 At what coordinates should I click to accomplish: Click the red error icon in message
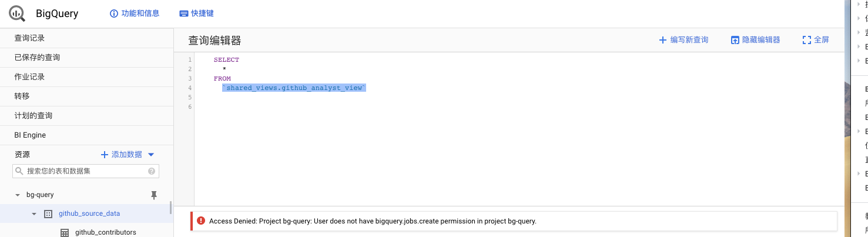[x=202, y=221]
